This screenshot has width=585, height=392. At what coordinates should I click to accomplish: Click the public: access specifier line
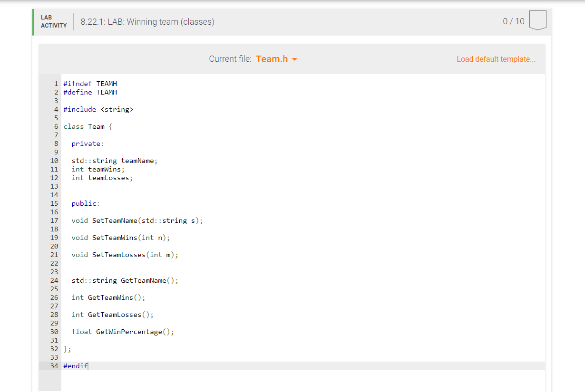tap(85, 203)
